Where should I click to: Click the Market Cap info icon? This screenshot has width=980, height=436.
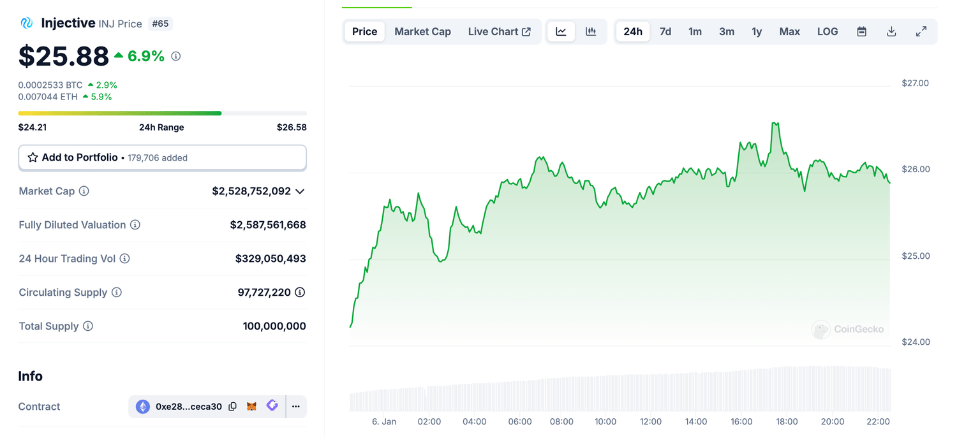tap(84, 191)
